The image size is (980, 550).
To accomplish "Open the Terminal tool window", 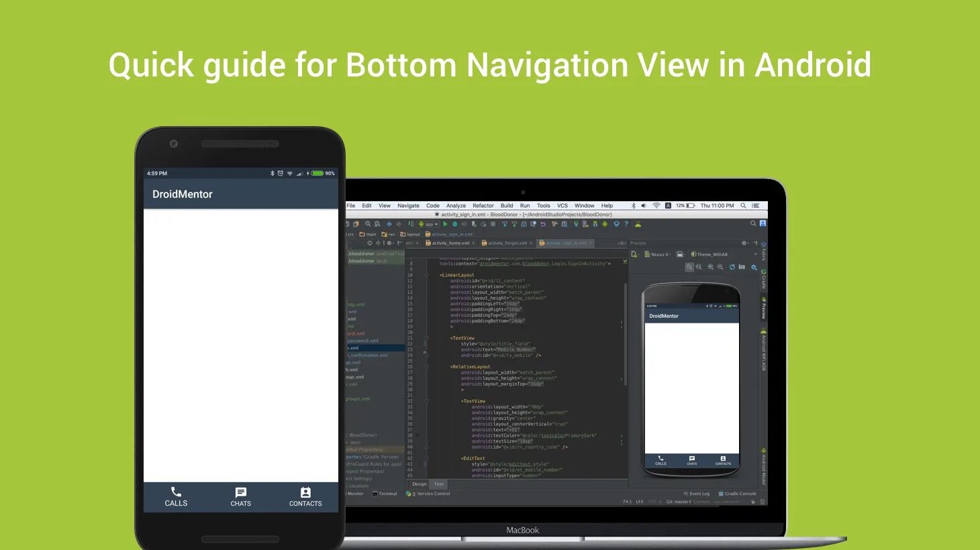I will coord(385,494).
